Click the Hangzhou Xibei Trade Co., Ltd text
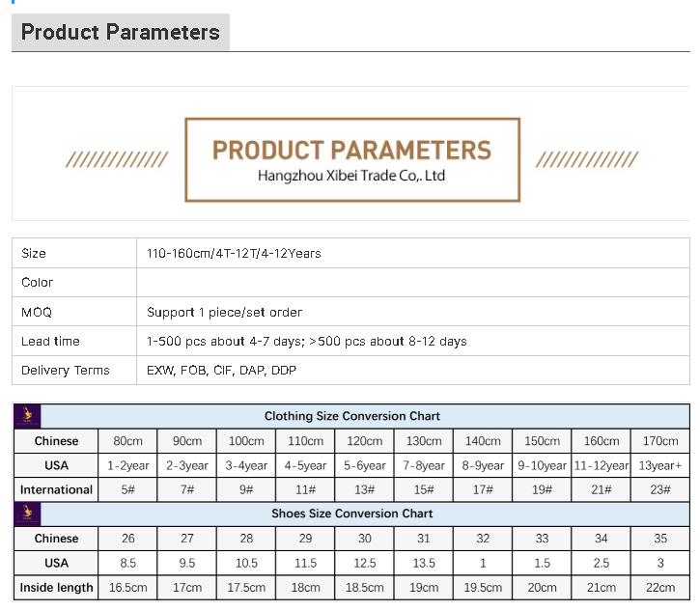 point(351,176)
